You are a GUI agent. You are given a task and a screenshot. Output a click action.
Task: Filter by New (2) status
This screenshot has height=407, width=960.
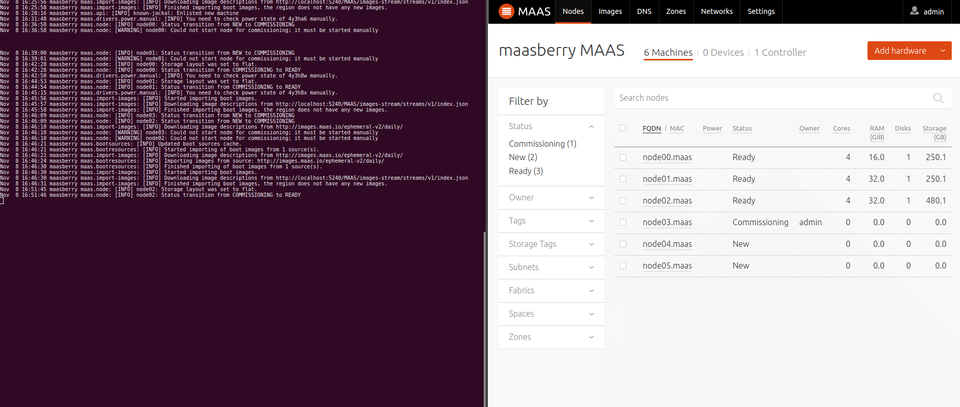click(x=523, y=157)
